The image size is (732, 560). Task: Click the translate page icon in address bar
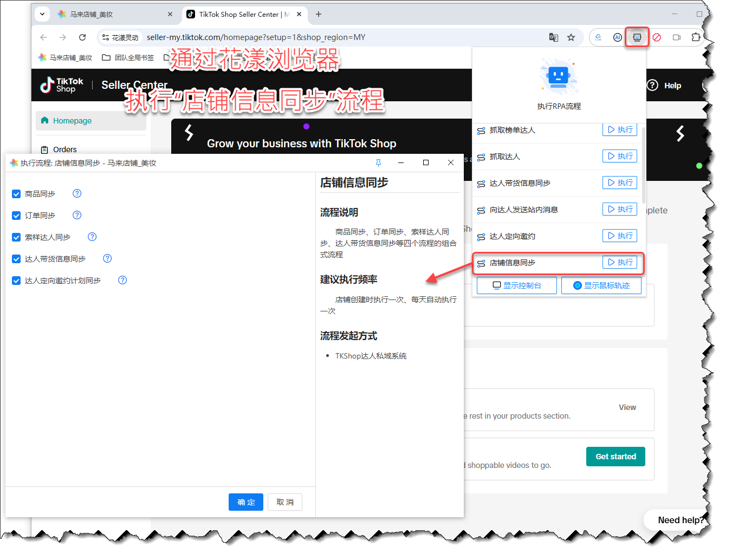pyautogui.click(x=553, y=37)
